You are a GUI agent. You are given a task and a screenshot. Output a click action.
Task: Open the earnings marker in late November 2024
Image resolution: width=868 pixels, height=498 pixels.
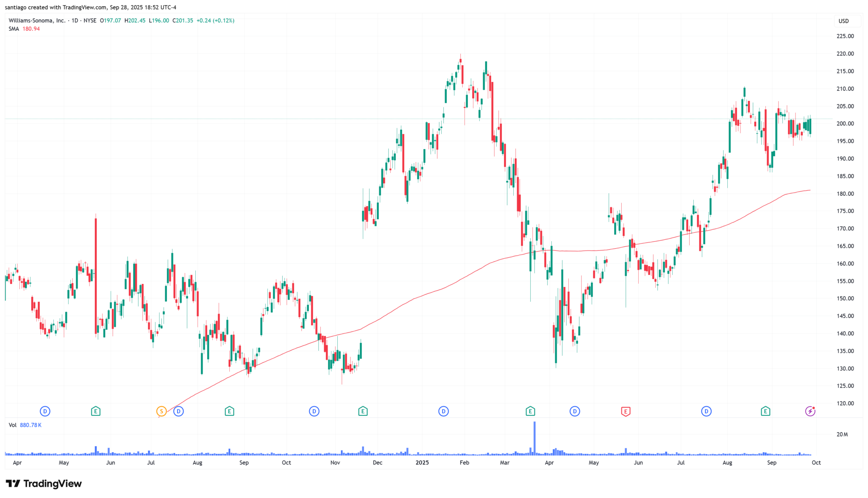click(363, 411)
